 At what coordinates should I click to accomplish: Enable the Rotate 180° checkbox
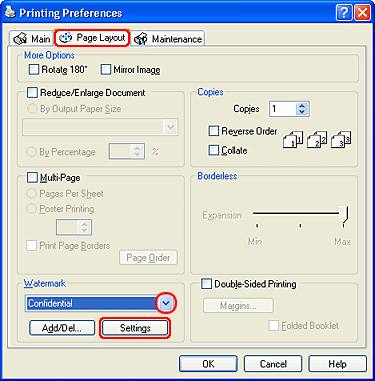coord(34,70)
